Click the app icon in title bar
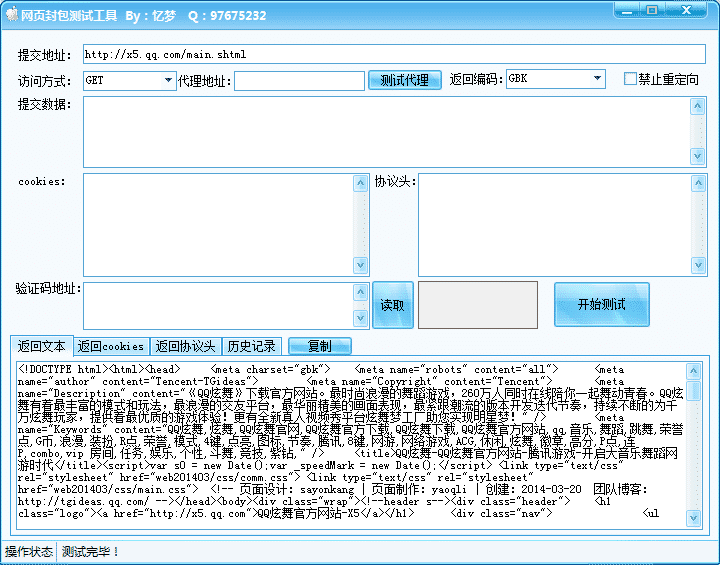This screenshot has height=565, width=720. (x=12, y=15)
